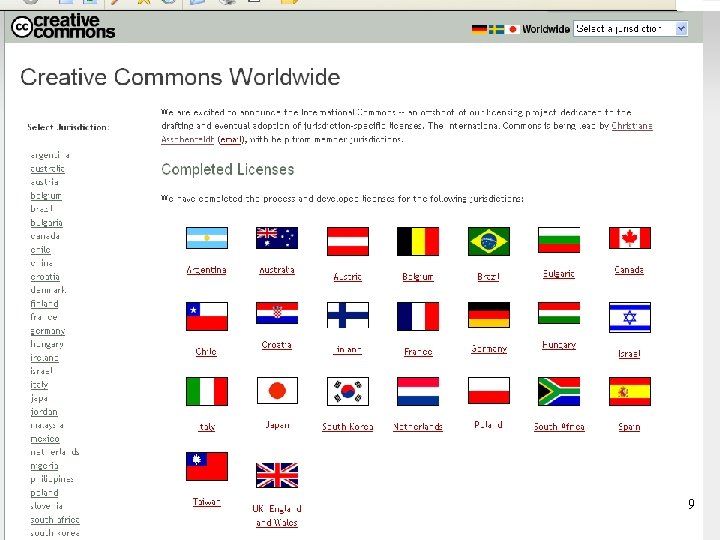Click the Finland flag image
Image resolution: width=720 pixels, height=540 pixels.
coord(348,315)
